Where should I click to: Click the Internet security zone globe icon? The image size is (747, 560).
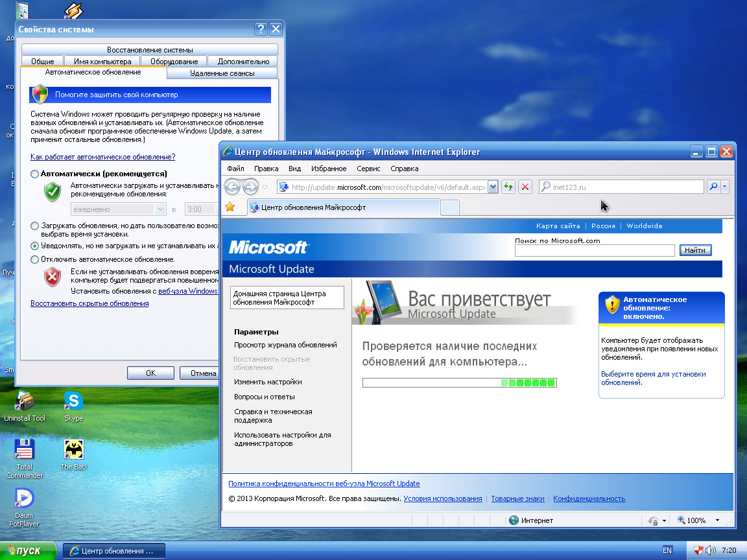[514, 520]
